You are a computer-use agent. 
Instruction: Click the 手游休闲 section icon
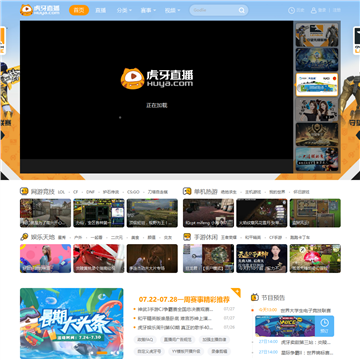click(x=187, y=237)
